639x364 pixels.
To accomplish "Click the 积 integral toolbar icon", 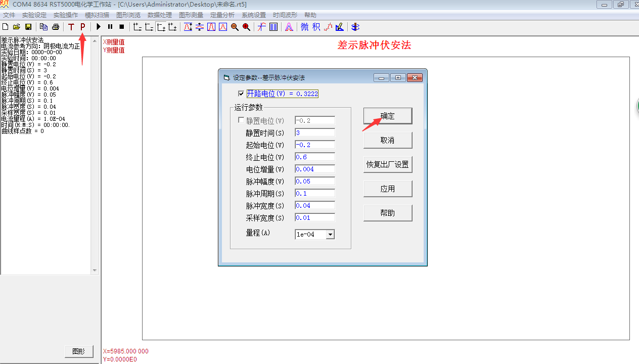I will [316, 27].
